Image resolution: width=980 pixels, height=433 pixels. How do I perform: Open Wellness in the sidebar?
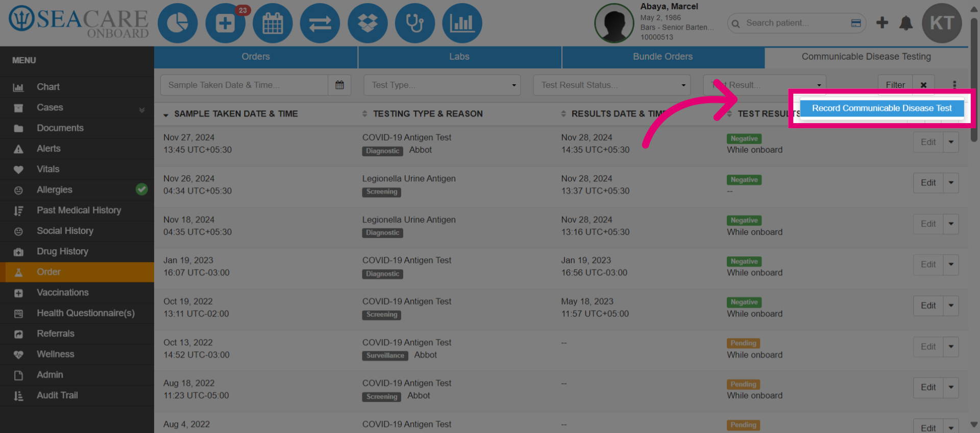point(77,354)
